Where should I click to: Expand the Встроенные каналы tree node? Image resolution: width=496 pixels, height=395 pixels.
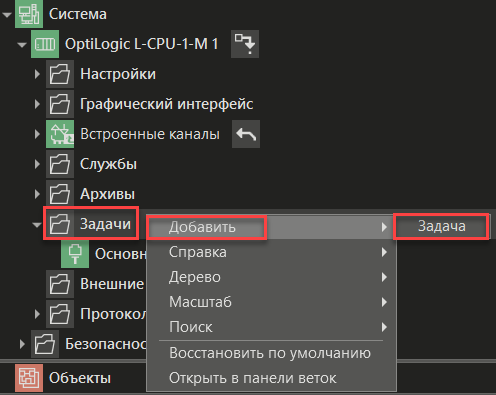(37, 134)
